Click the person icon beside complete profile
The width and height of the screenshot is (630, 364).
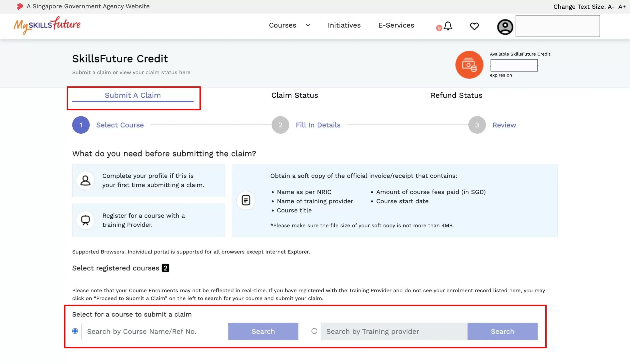pos(85,180)
